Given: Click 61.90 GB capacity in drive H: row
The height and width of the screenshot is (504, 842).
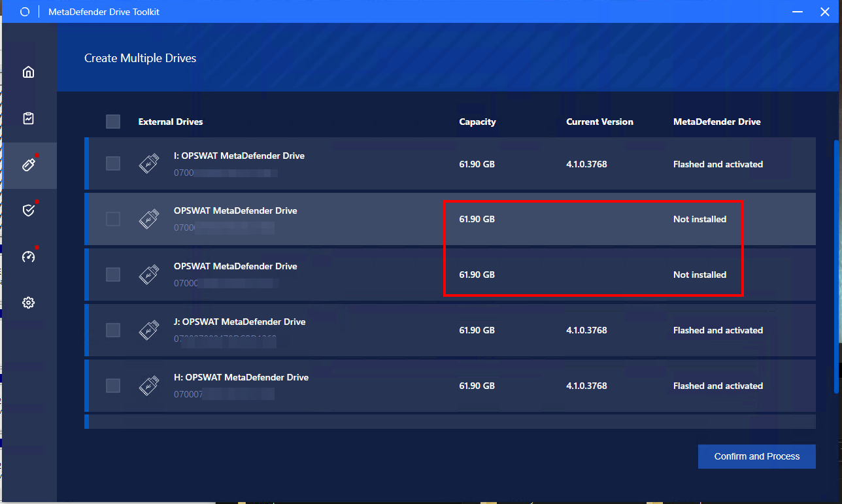Looking at the screenshot, I should tap(477, 386).
